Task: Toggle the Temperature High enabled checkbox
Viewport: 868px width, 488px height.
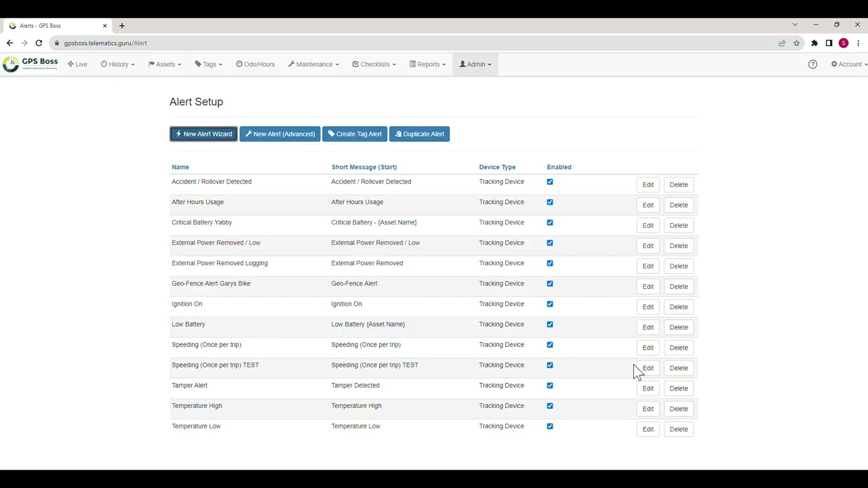Action: [x=550, y=405]
